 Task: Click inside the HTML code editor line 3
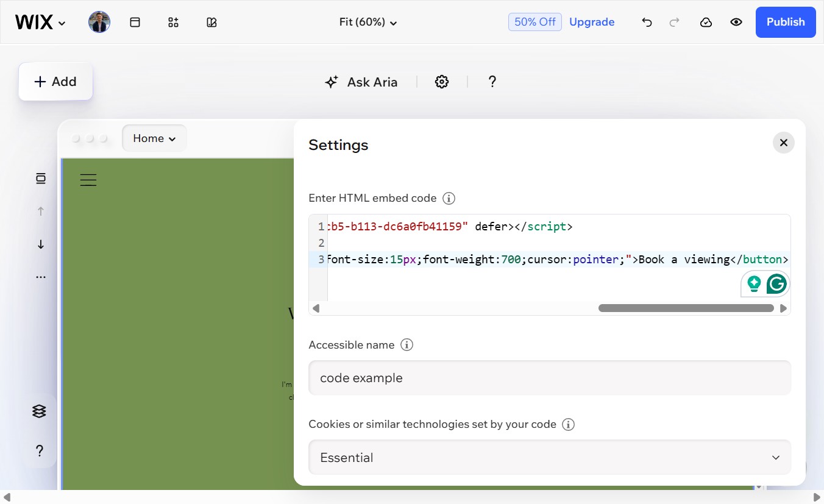(x=558, y=260)
